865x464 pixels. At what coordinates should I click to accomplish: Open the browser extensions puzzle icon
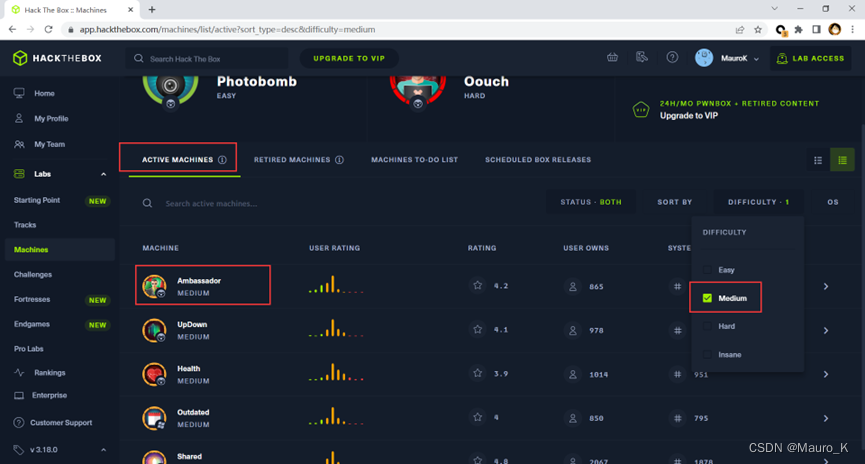[x=798, y=30]
